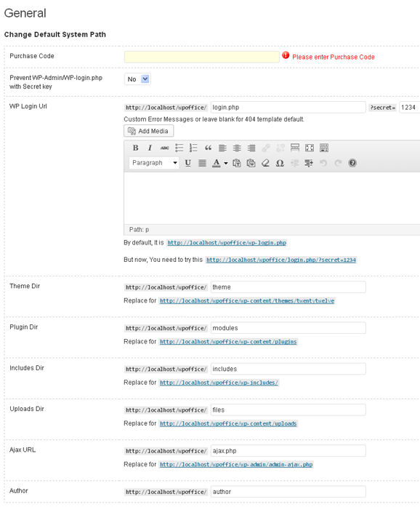This screenshot has height=507, width=420.
Task: Open the default wp-login.php link
Action: (227, 243)
